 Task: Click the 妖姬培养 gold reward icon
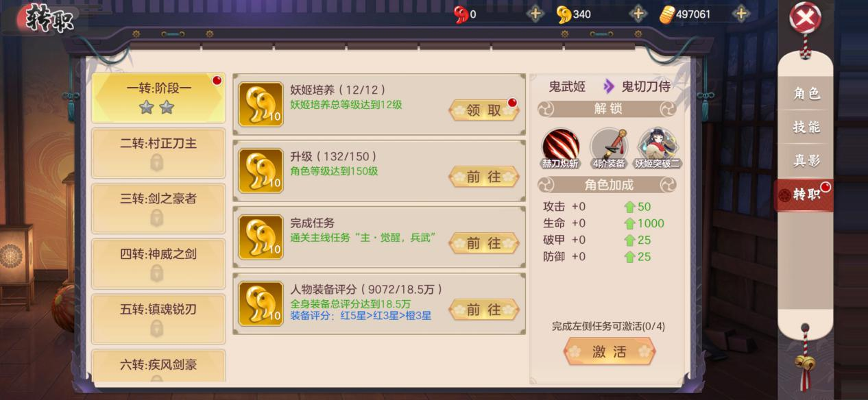(261, 105)
